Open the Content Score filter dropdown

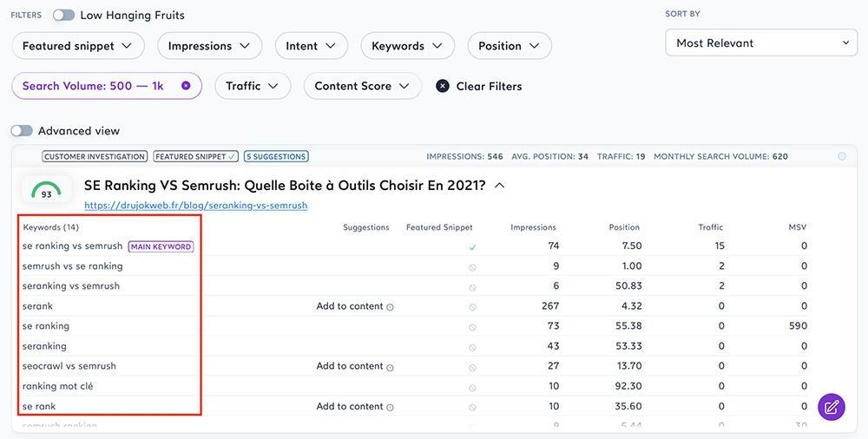(x=363, y=86)
